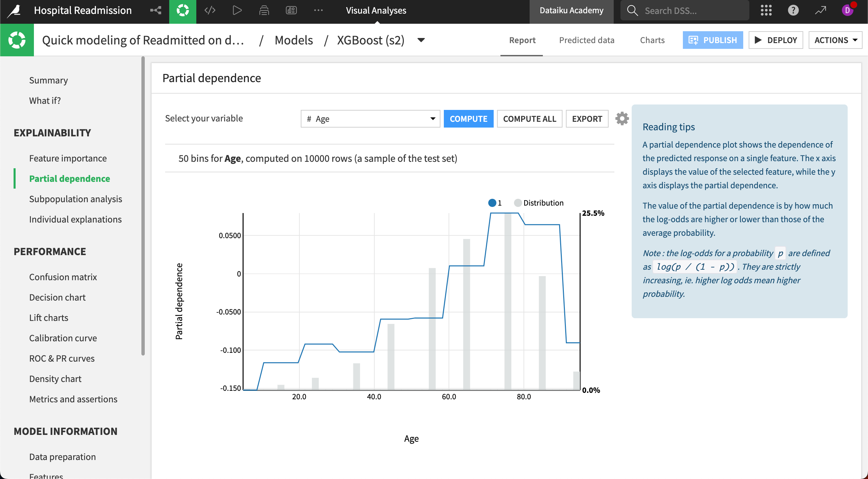868x479 pixels.
Task: Open the project Flow icon
Action: coord(155,10)
